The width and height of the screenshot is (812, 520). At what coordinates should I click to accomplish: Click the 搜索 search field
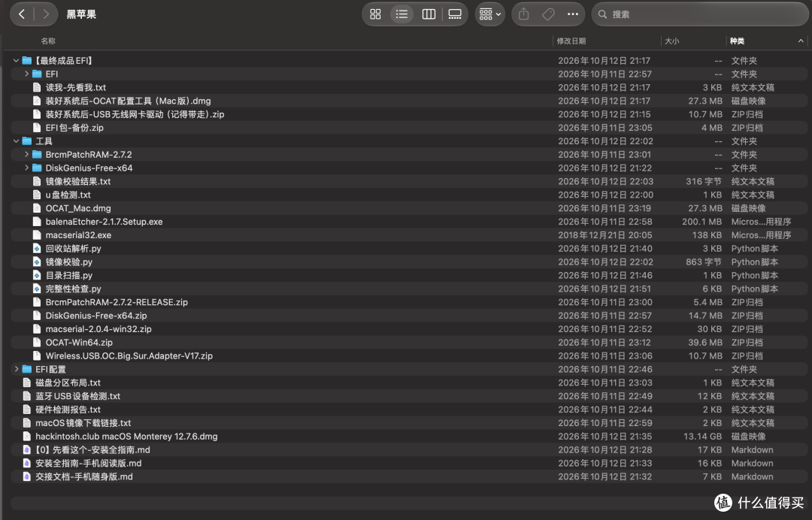point(700,14)
